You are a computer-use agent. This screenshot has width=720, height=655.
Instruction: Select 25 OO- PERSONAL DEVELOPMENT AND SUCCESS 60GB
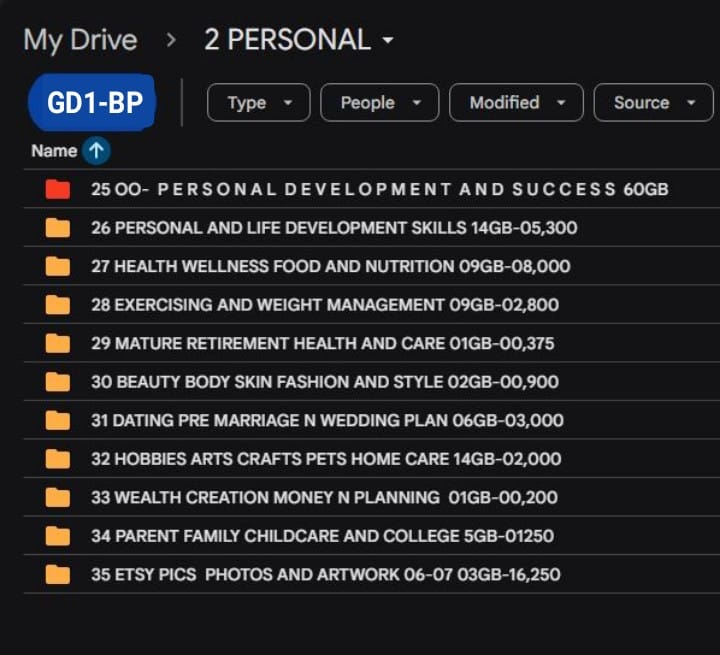pyautogui.click(x=372, y=189)
